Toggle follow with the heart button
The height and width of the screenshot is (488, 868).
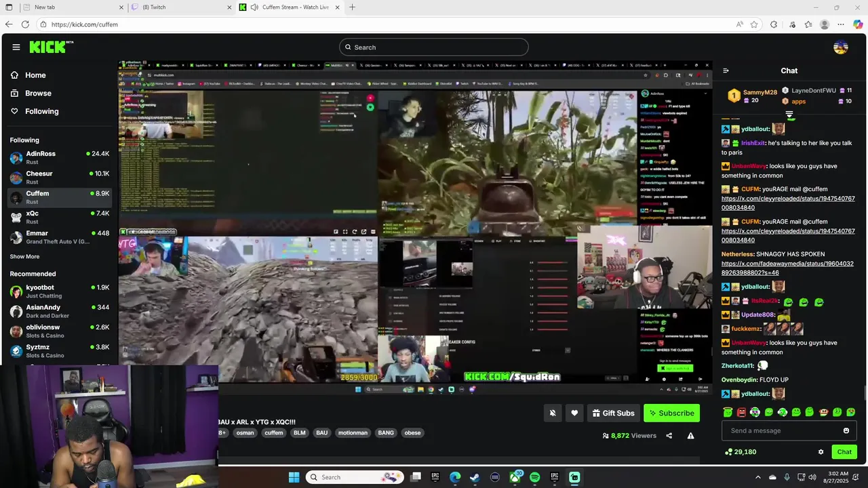[574, 413]
